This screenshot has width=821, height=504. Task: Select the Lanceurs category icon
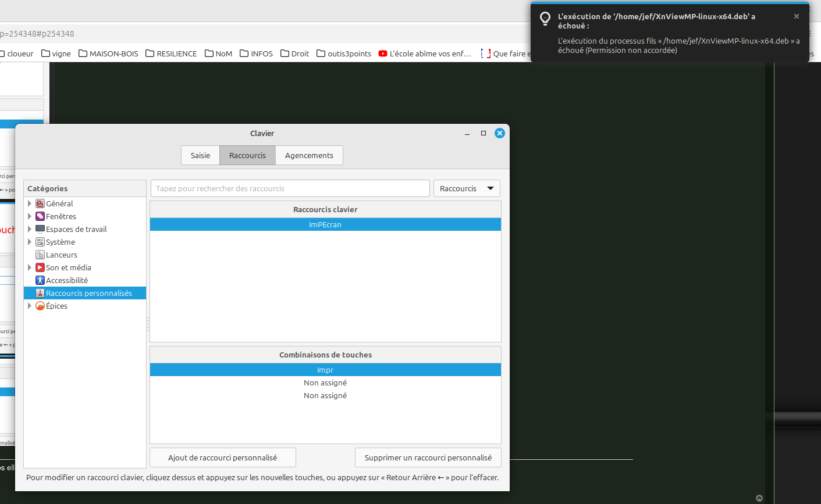40,255
